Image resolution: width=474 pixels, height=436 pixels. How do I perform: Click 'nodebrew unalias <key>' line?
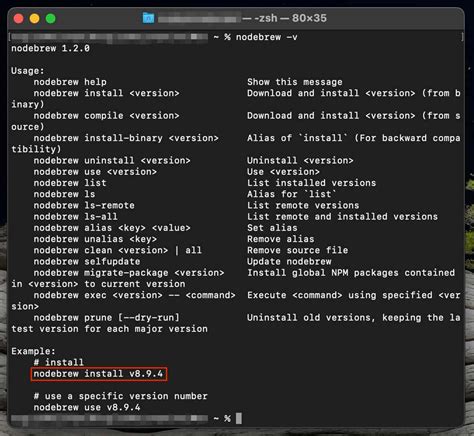[x=95, y=239]
